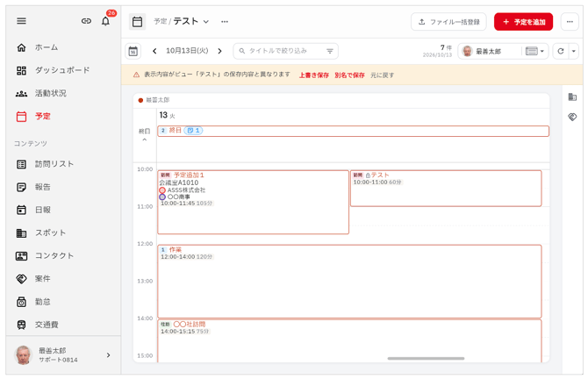Click the 勤怠 clock icon
Viewport: 588px width, 379px height.
[x=21, y=302]
